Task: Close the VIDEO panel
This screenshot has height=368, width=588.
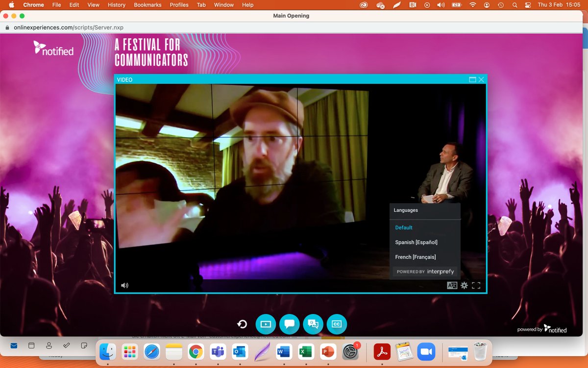Action: (481, 79)
